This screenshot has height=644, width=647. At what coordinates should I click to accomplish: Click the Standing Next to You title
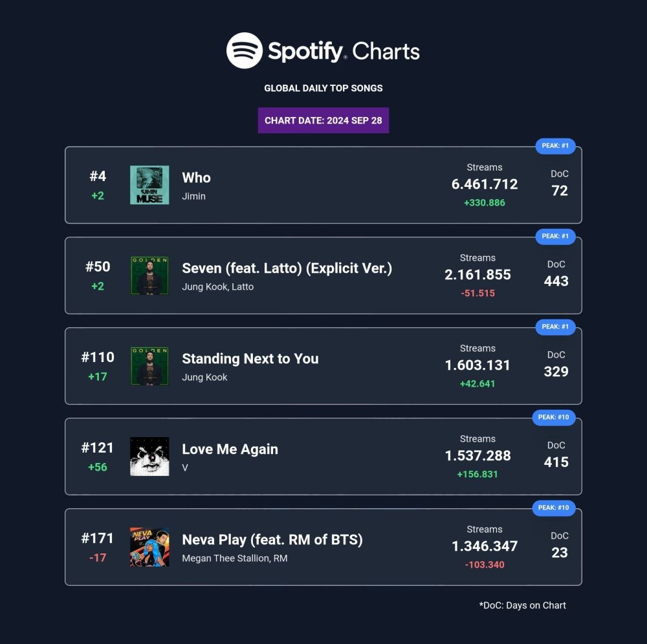[x=250, y=359]
